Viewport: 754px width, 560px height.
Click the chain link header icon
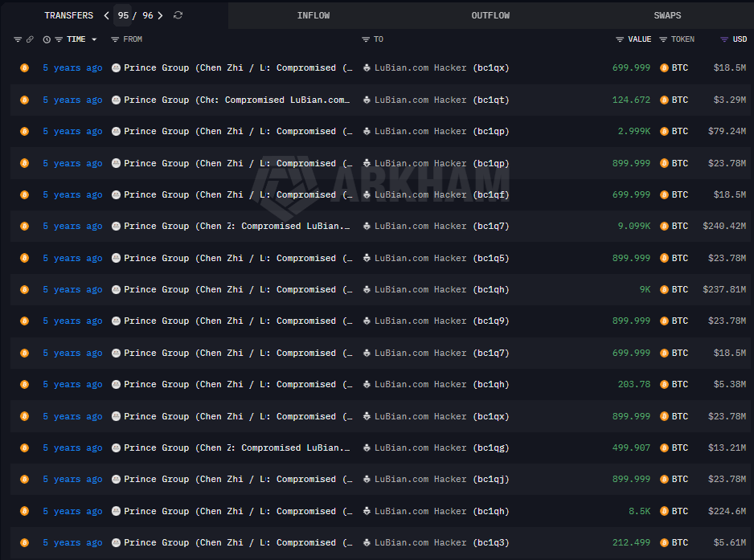click(30, 39)
